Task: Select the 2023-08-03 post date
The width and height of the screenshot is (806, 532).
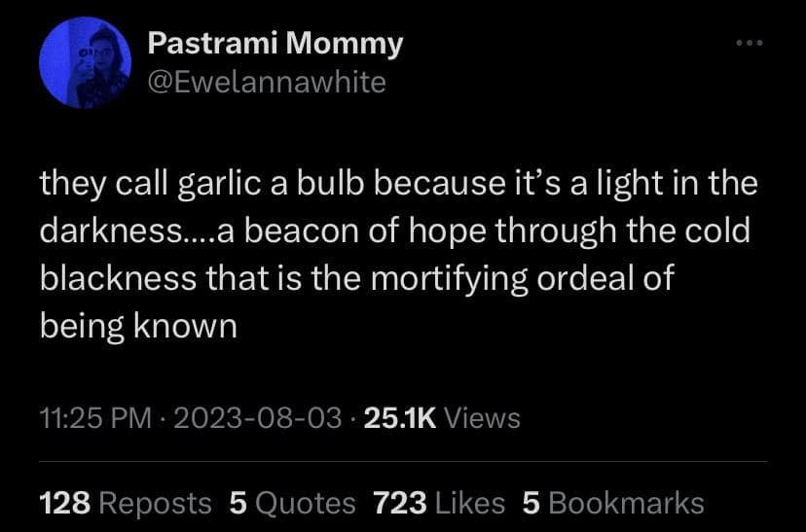Action: click(258, 418)
